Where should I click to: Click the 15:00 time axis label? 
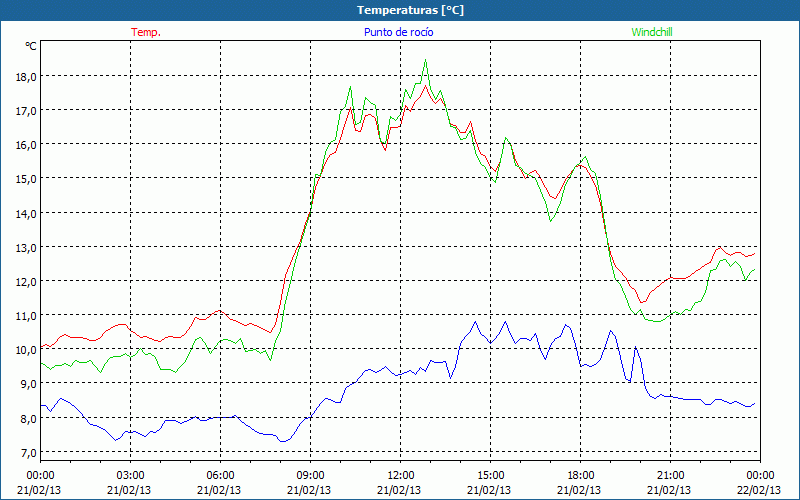tap(490, 476)
